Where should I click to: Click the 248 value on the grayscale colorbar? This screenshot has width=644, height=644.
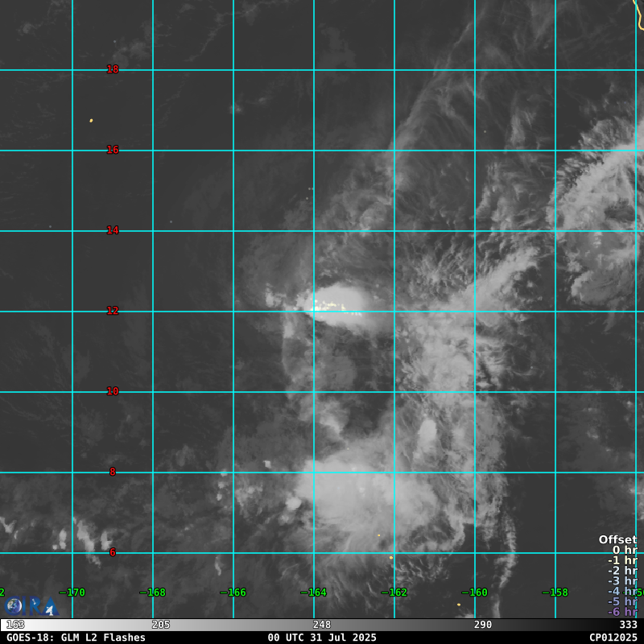[x=322, y=625]
